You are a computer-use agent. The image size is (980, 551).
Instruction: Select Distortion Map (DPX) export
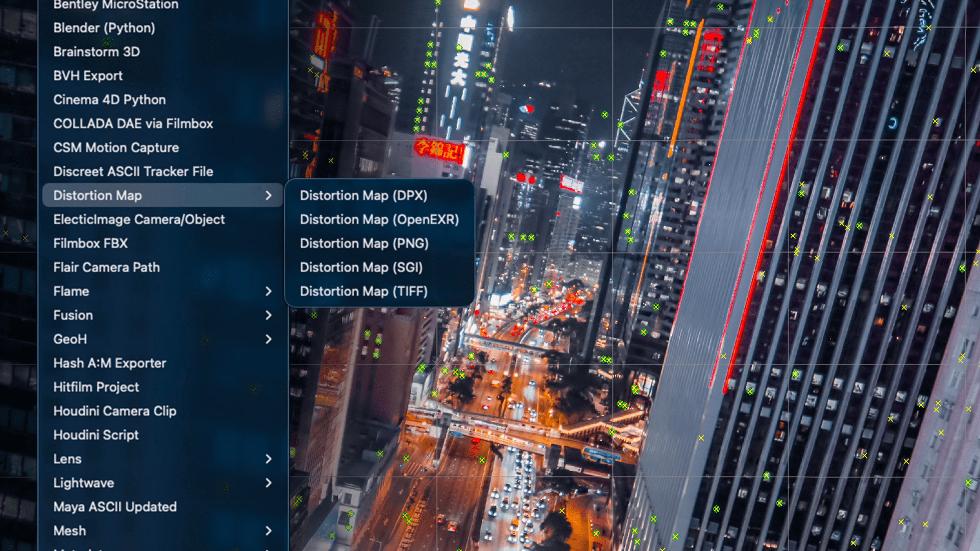[x=363, y=195]
